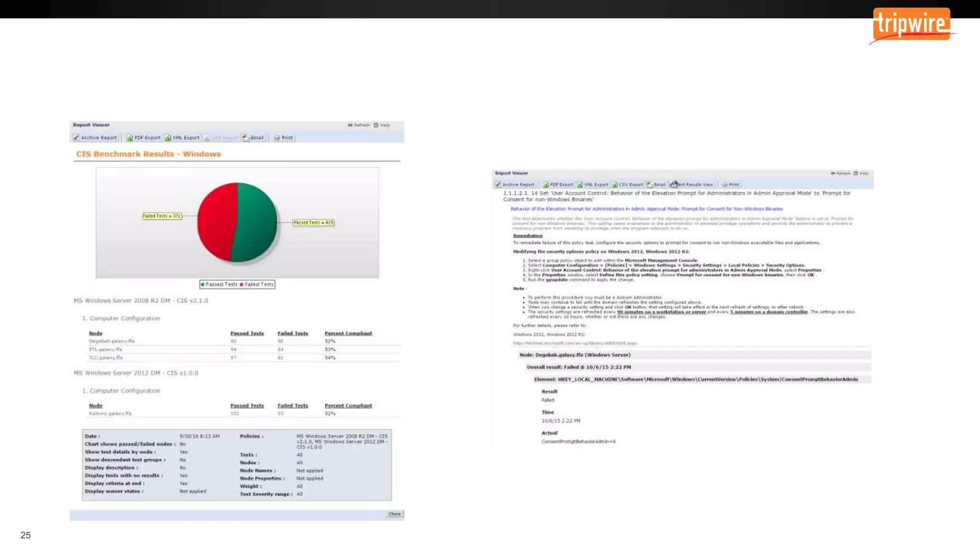Sort by Percent Compliant under Server 2008 R2
The width and height of the screenshot is (980, 551).
point(348,333)
